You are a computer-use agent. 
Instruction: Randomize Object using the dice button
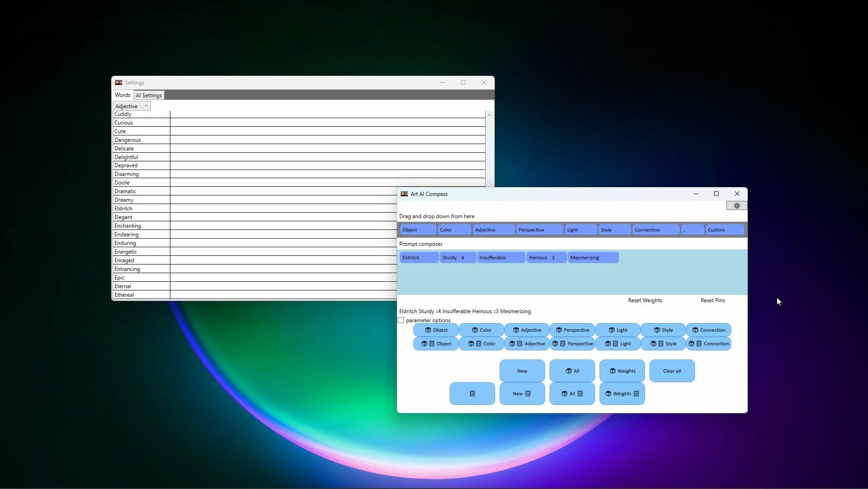click(x=436, y=330)
